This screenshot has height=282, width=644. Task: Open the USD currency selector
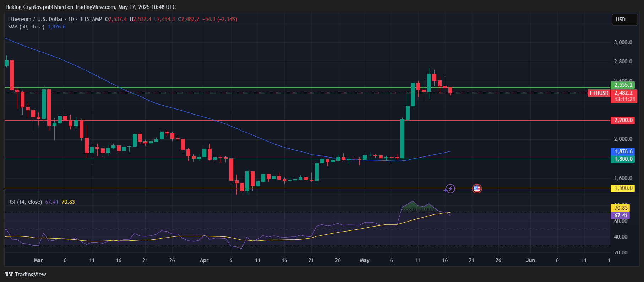[624, 20]
